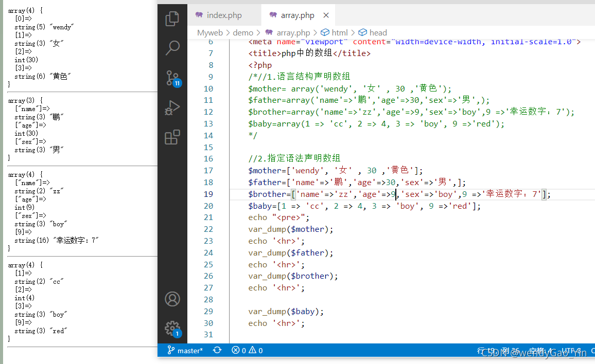Click the line 20 $baby declaration

[364, 206]
